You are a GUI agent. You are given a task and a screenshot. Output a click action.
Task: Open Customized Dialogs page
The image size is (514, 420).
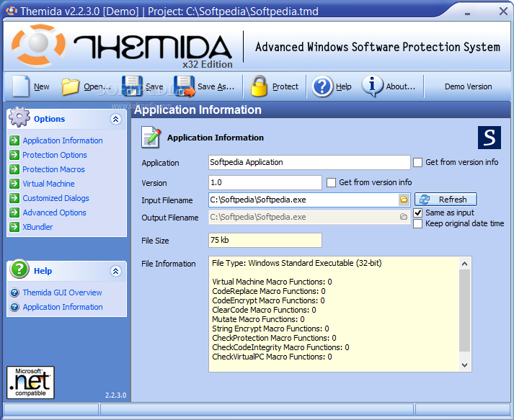(56, 198)
